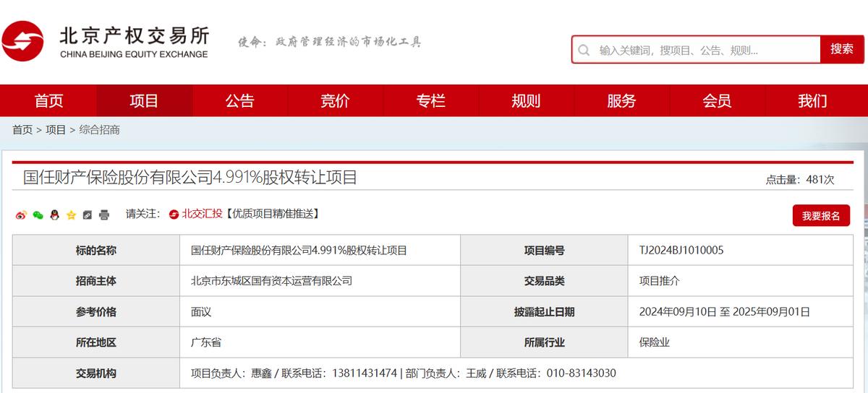Click the 招商主体 label cell
Image resolution: width=868 pixels, height=393 pixels.
pyautogui.click(x=95, y=281)
